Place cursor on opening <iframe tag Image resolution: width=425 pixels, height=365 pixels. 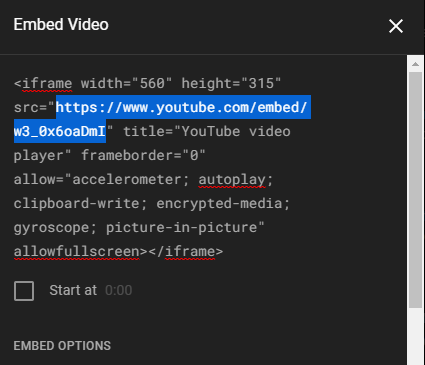(43, 83)
